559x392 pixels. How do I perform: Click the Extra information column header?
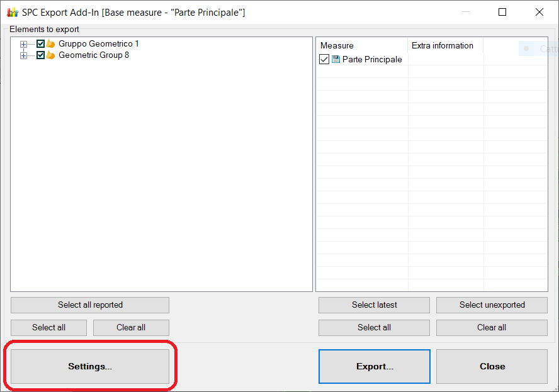[x=445, y=45]
